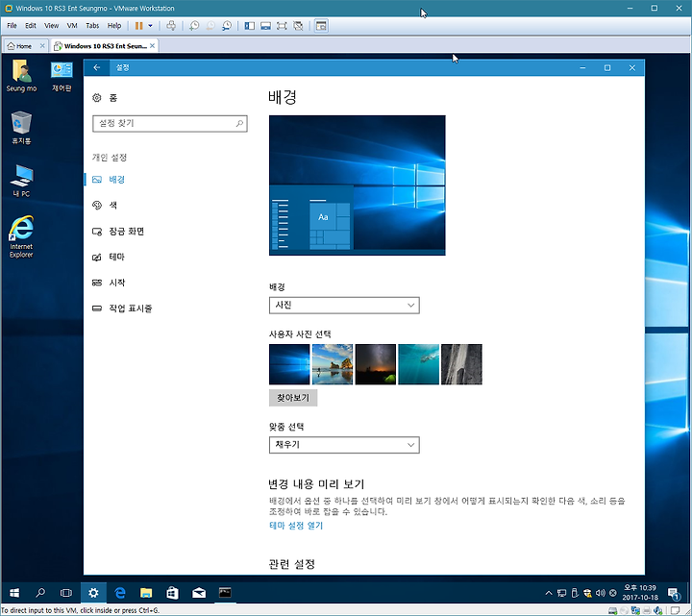Image resolution: width=692 pixels, height=616 pixels.
Task: Open the Tabs menu
Action: 92,26
